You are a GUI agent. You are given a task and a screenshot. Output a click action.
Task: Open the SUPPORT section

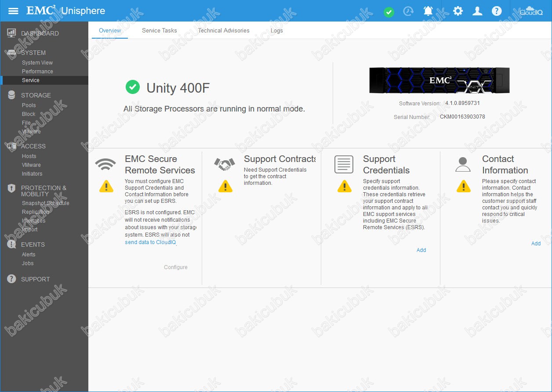pyautogui.click(x=36, y=279)
